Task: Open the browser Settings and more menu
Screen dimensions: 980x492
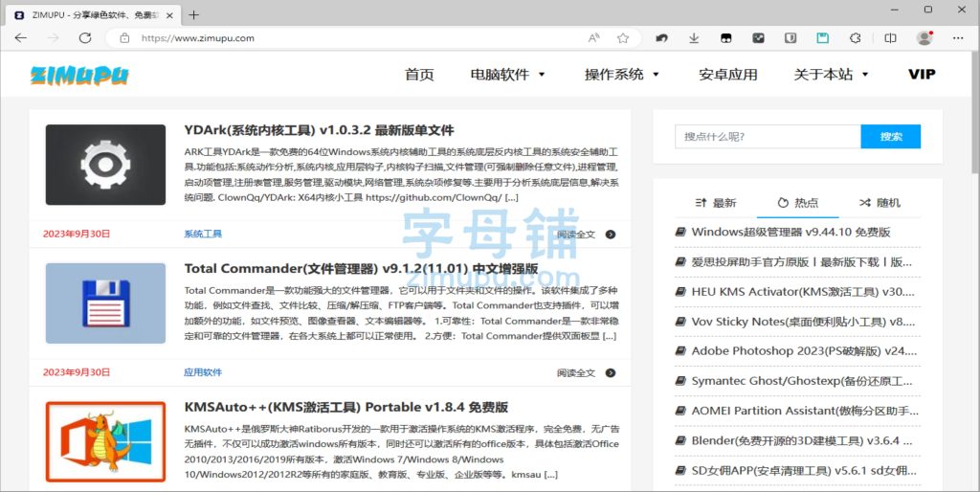Action: (x=958, y=38)
